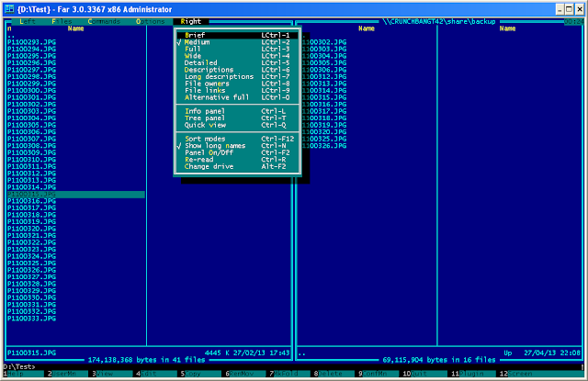Click F4 Edit key bar button
This screenshot has height=381, width=588.
[x=156, y=374]
